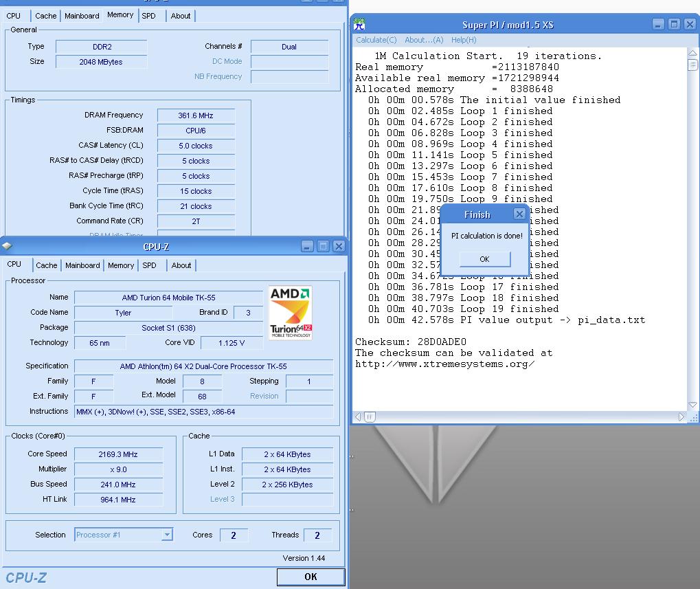Click the Cores count field

tap(234, 535)
